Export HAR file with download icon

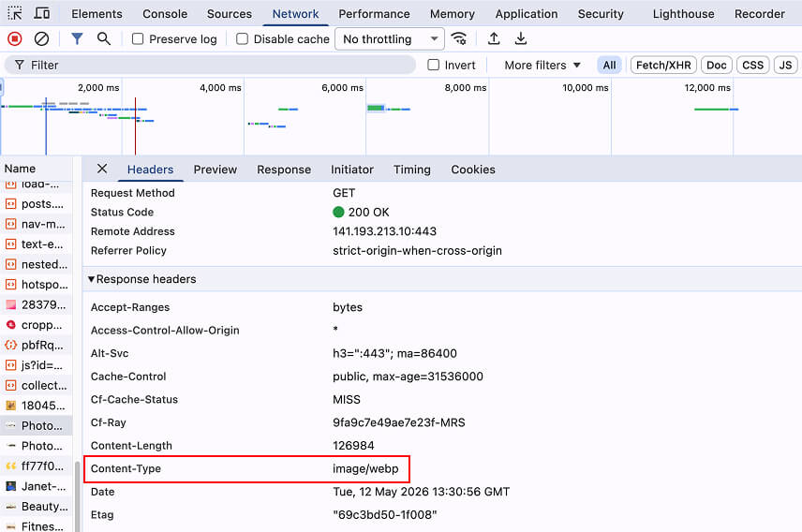tap(521, 39)
